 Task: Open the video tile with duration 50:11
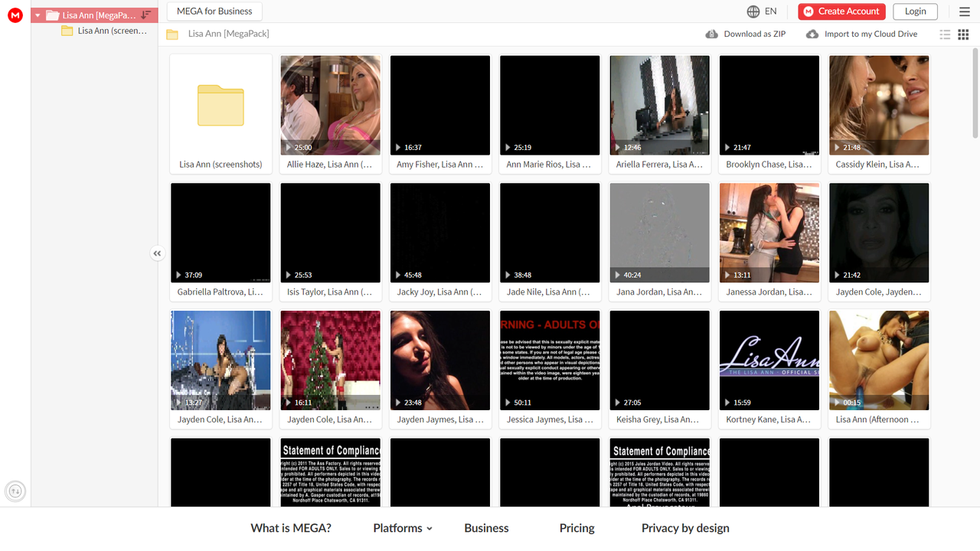point(550,370)
